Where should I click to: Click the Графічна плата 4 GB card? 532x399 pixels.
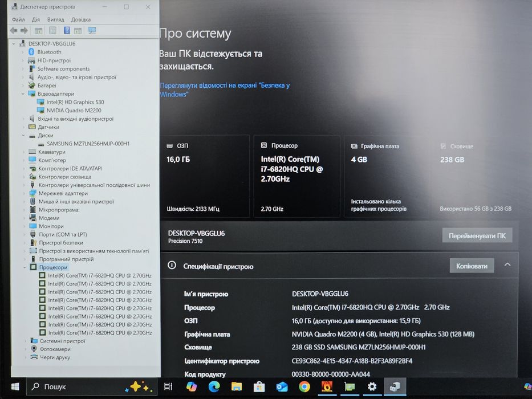387,177
